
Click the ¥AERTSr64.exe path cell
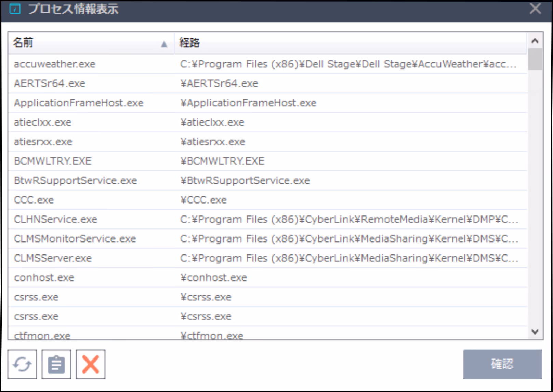[351, 83]
